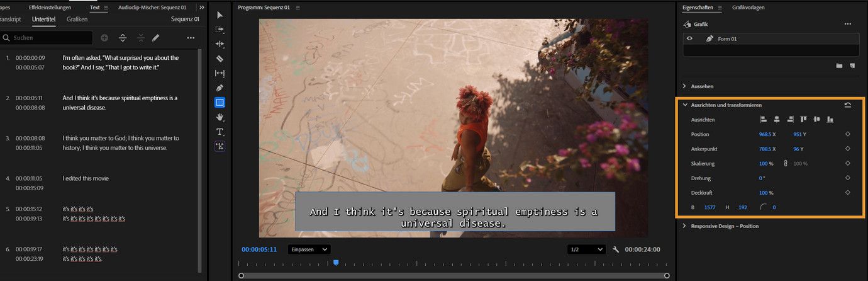Toggle Position keyframe animation diamond
The width and height of the screenshot is (868, 281).
click(848, 134)
